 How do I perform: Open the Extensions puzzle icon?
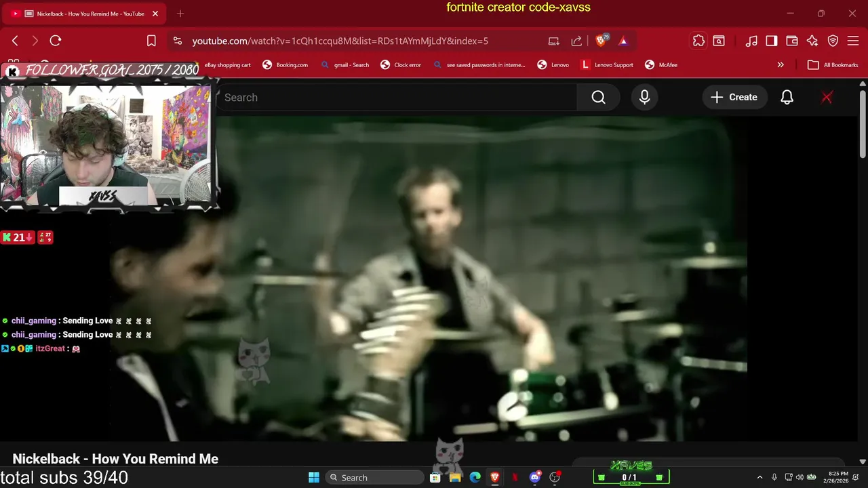(x=698, y=41)
